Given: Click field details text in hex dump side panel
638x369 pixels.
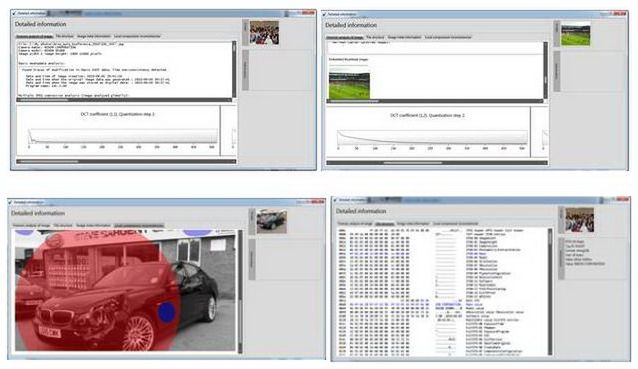Looking at the screenshot, I should coord(584,253).
